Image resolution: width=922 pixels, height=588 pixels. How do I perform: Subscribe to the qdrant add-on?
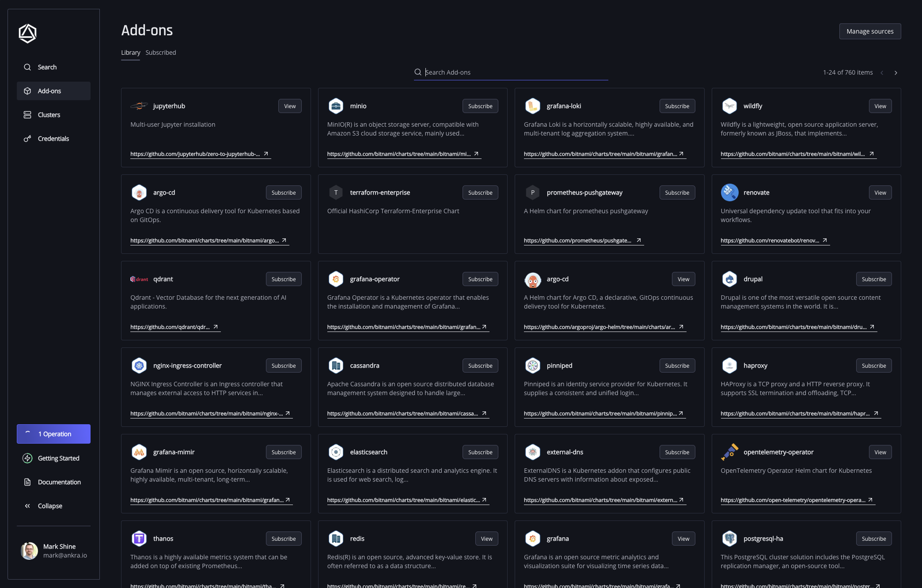(x=284, y=279)
